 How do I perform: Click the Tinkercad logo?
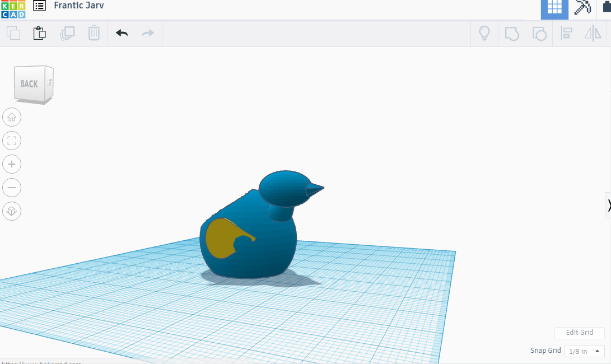tap(13, 9)
